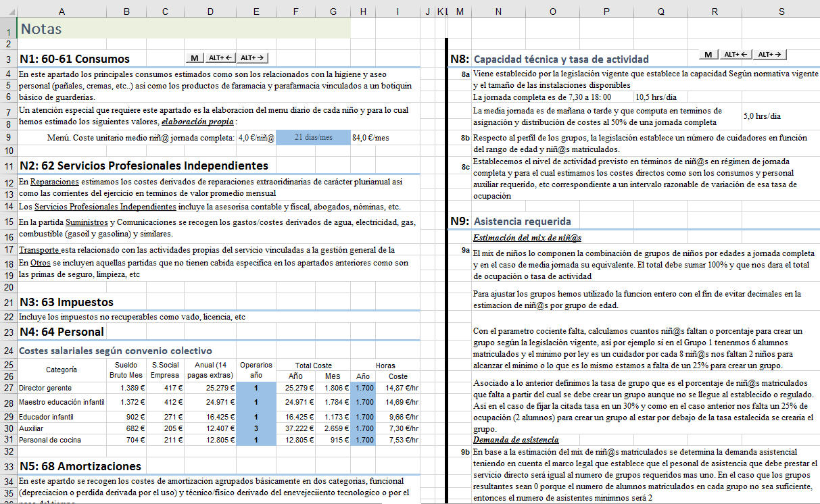
Task: Select row 27 header
Action: coord(8,388)
